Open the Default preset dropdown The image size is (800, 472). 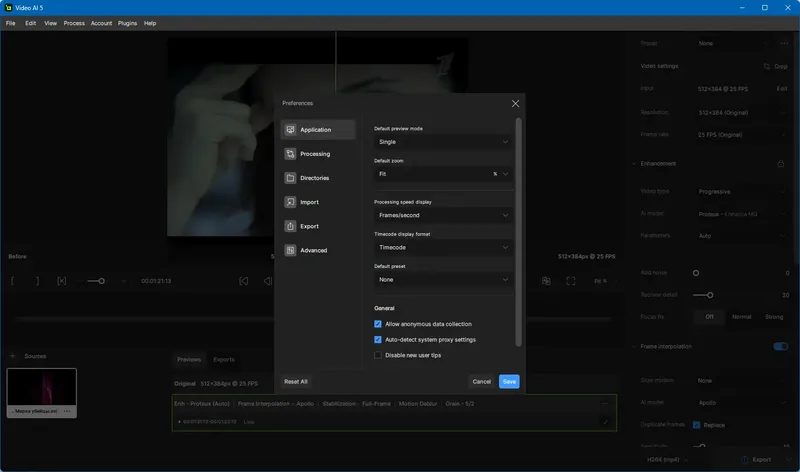[x=443, y=280]
